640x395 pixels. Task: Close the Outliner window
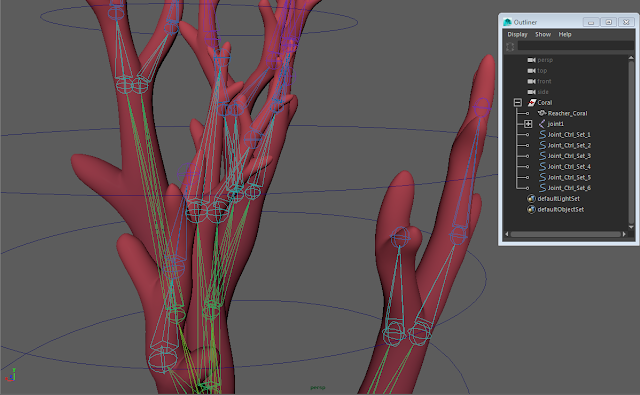[626, 22]
